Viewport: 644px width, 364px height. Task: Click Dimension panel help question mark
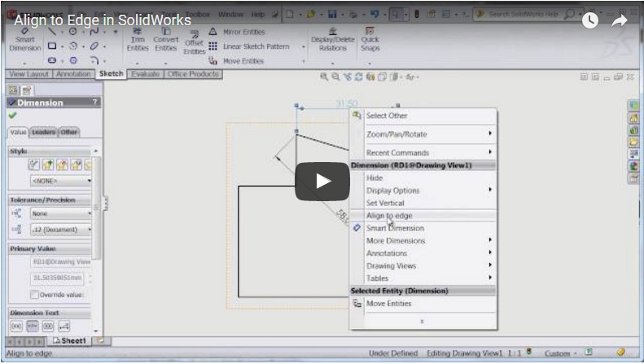click(95, 102)
